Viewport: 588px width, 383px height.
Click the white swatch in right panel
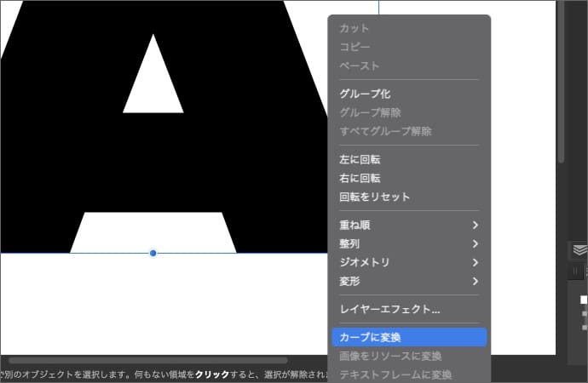pos(584,300)
